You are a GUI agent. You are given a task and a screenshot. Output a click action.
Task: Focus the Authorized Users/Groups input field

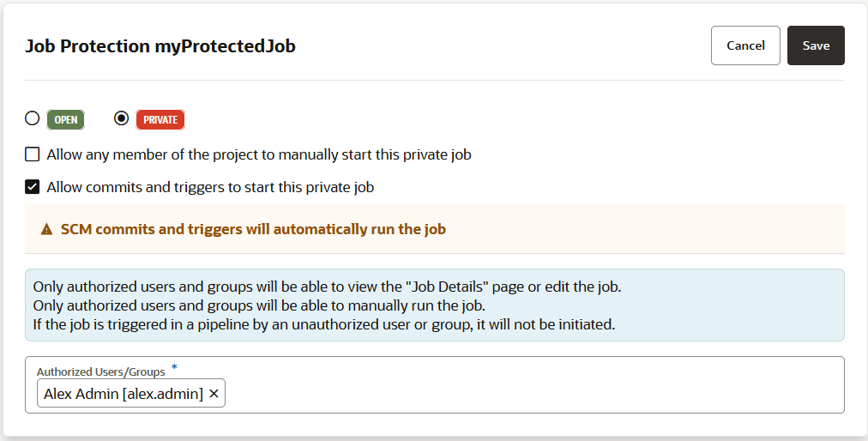pyautogui.click(x=532, y=393)
